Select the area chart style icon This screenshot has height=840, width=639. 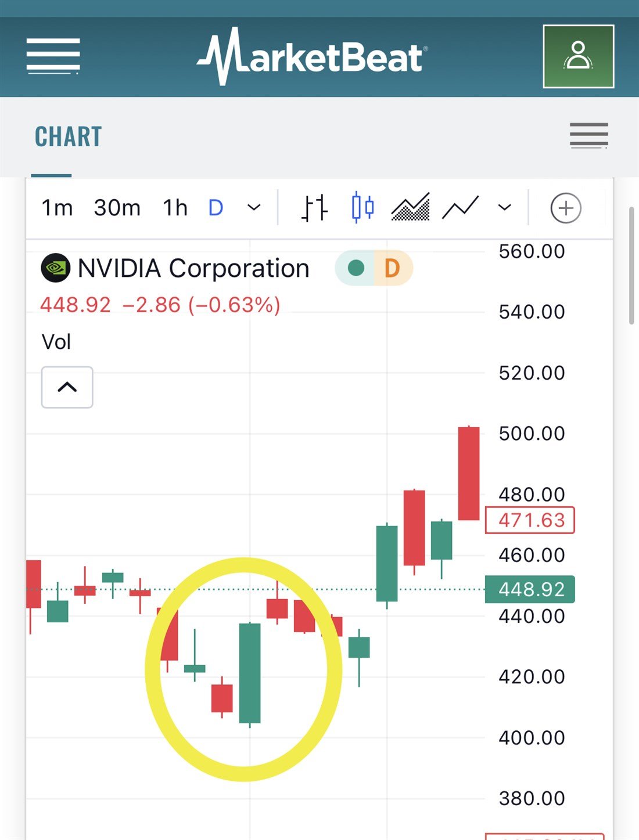(x=410, y=207)
